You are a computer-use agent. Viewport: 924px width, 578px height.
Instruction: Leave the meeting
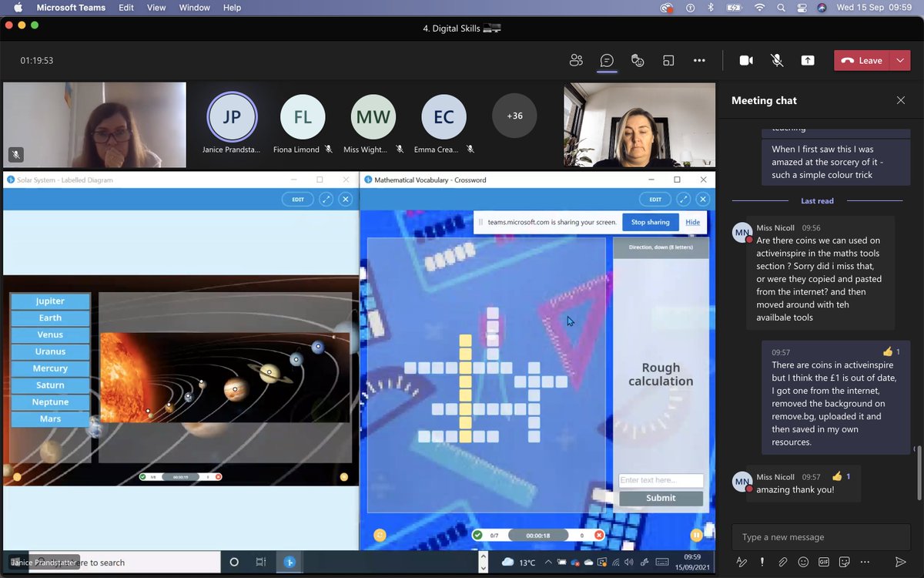click(x=862, y=61)
